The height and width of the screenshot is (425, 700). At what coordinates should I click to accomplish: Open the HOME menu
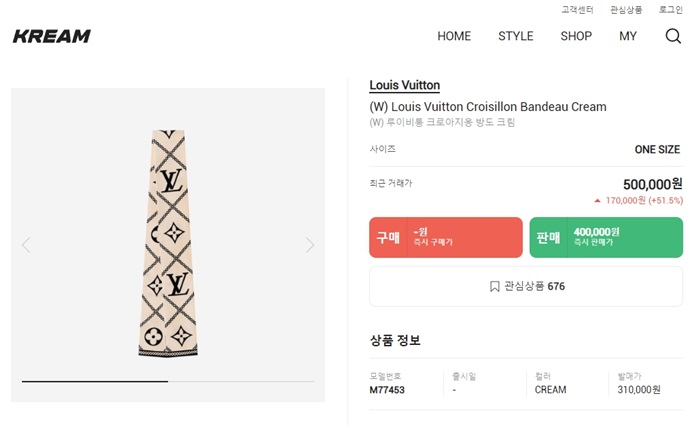click(x=454, y=36)
